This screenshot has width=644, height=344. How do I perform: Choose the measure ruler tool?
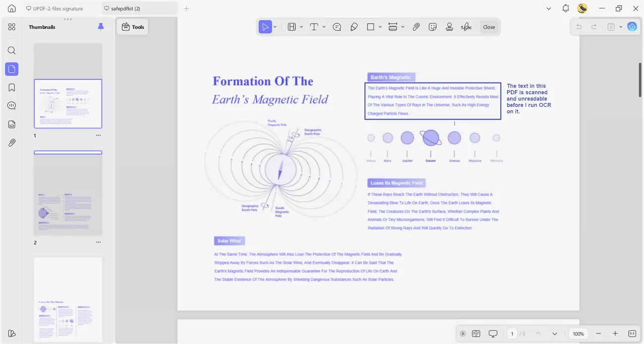pos(393,27)
